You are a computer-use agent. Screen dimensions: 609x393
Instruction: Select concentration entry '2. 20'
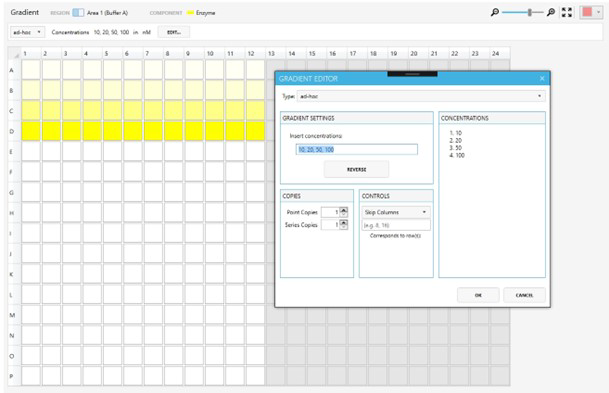pos(456,140)
